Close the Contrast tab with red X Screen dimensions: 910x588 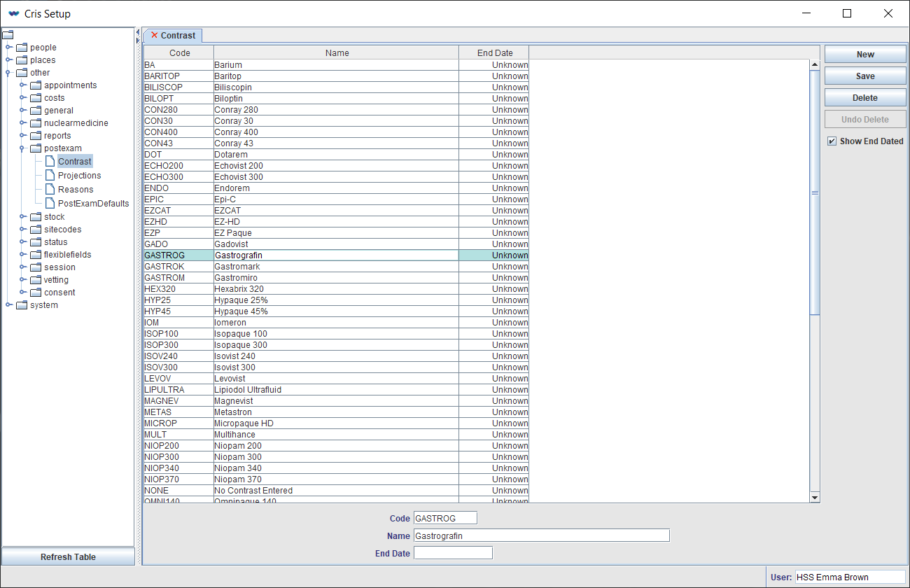click(x=155, y=35)
